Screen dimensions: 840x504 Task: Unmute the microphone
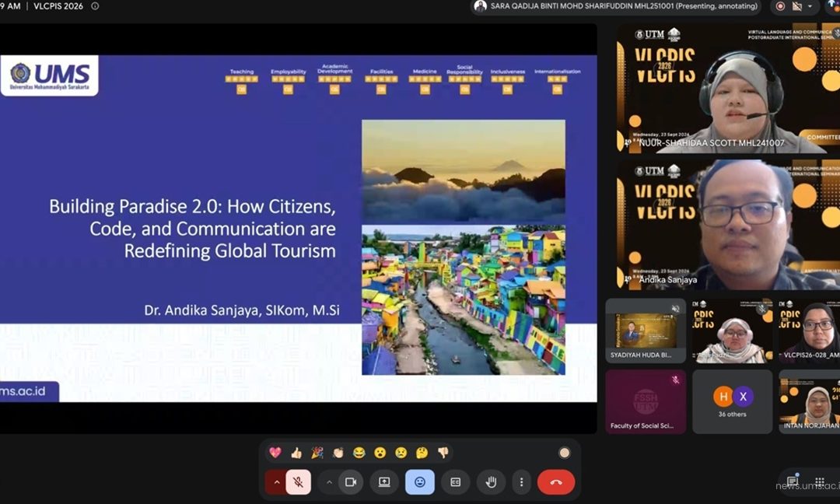299,482
